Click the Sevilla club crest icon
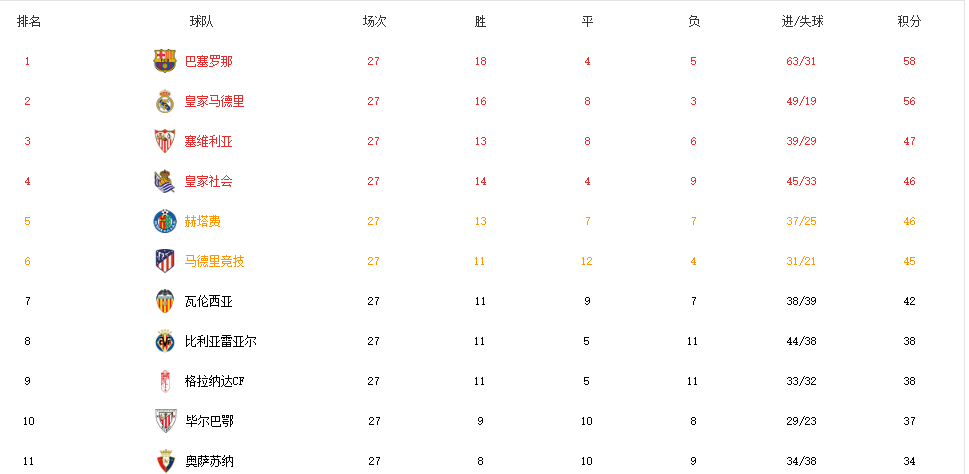Image resolution: width=969 pixels, height=474 pixels. [164, 141]
